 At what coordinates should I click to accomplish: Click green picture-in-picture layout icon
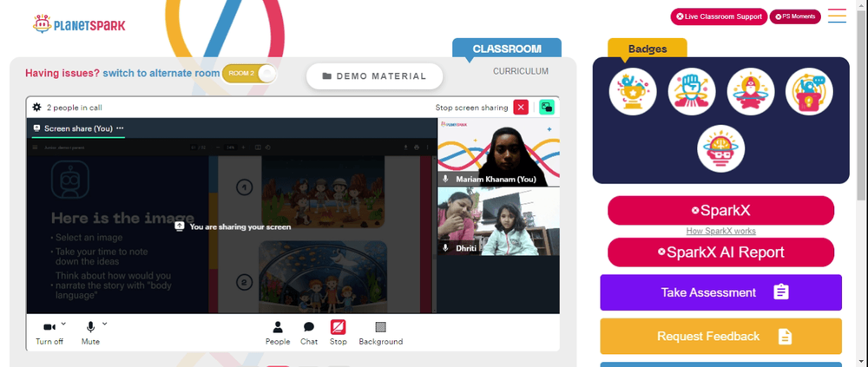tap(547, 108)
